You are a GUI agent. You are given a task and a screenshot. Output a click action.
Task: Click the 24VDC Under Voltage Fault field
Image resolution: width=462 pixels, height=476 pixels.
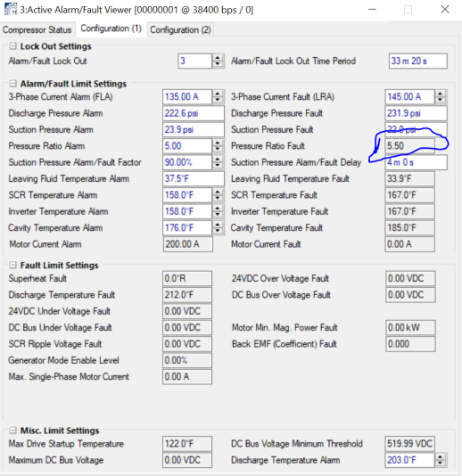point(187,311)
